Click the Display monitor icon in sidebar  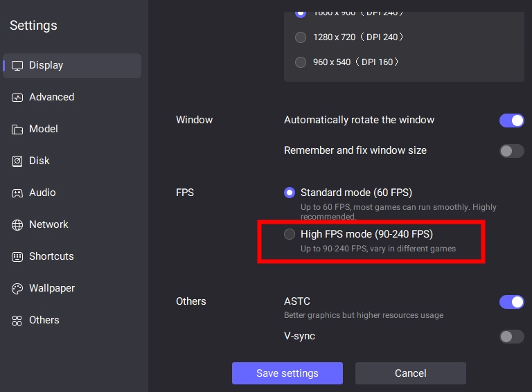click(x=17, y=66)
